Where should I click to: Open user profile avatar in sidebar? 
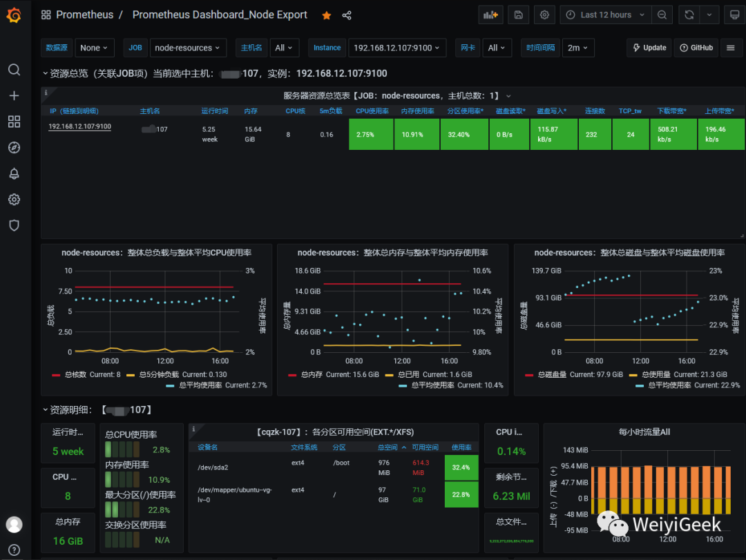(x=15, y=524)
